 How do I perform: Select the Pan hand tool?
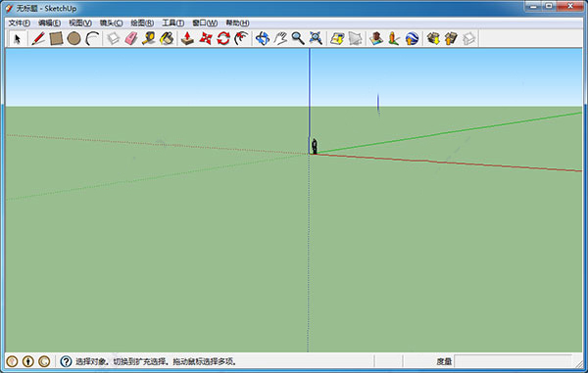[280, 38]
